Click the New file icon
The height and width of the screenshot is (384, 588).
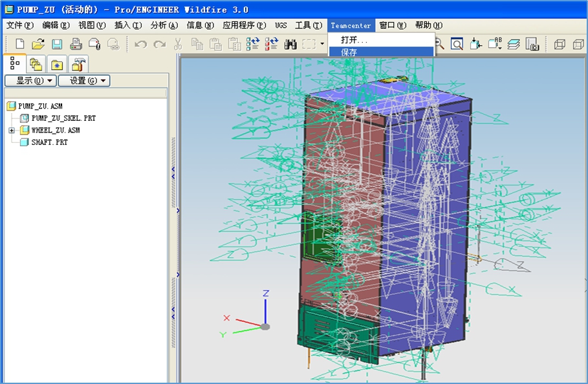point(20,44)
